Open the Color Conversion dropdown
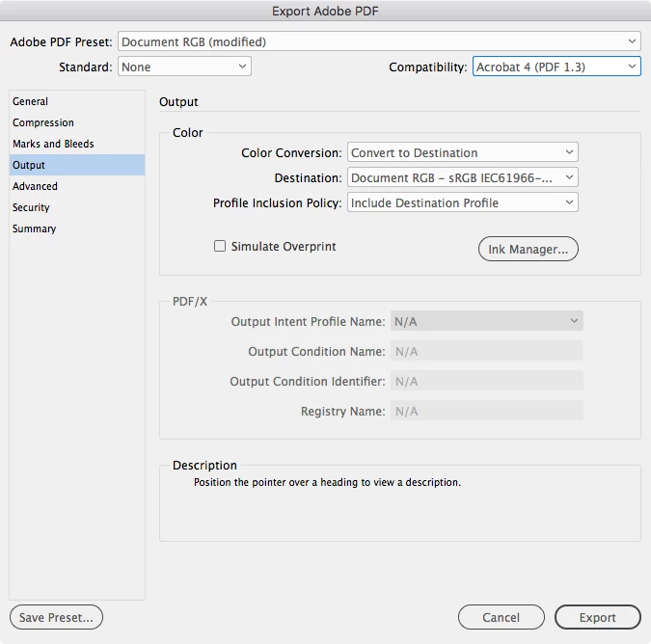 tap(463, 152)
